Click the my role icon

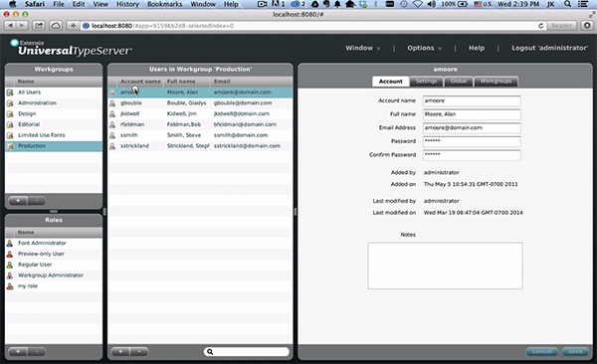point(10,286)
